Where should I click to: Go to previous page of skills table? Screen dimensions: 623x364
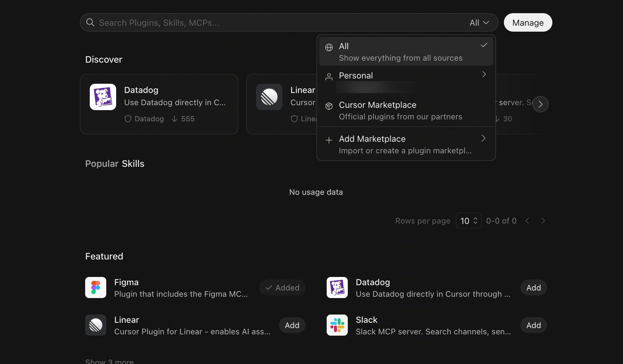coord(527,221)
